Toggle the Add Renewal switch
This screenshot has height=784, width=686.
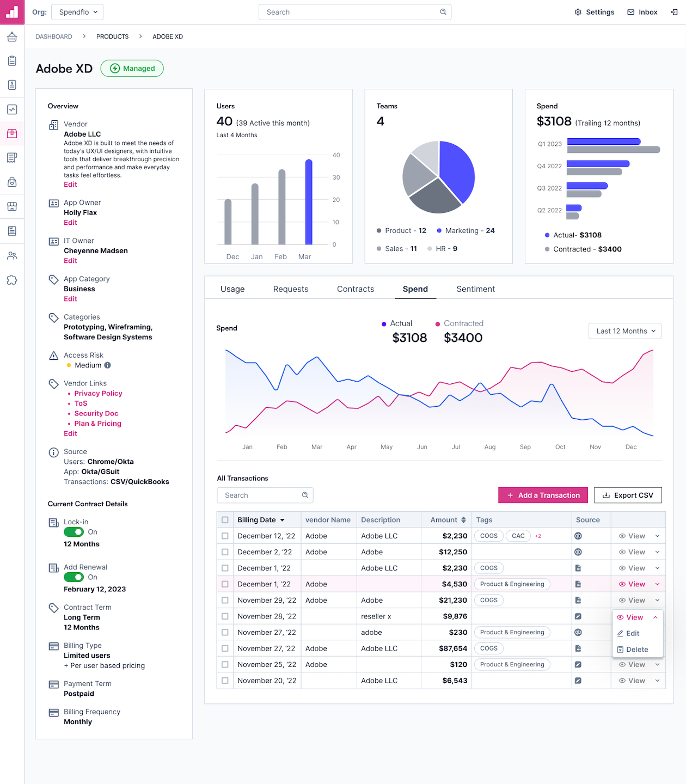tap(74, 577)
